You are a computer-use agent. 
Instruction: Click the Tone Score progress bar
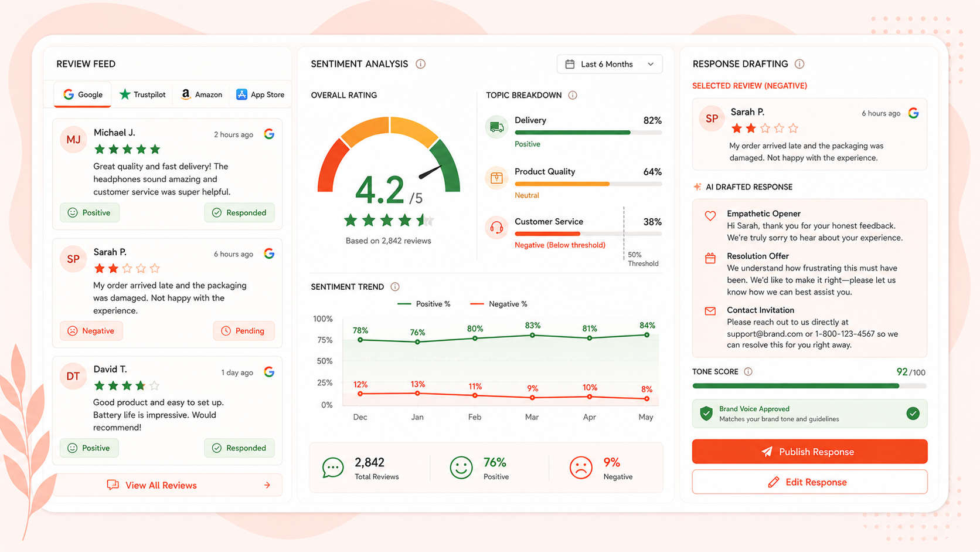click(x=809, y=386)
